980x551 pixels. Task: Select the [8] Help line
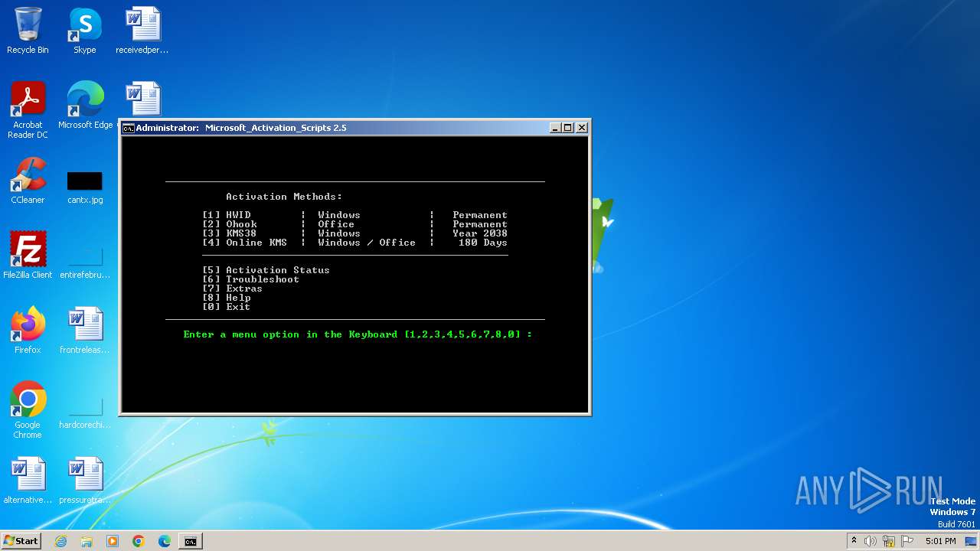click(x=227, y=298)
